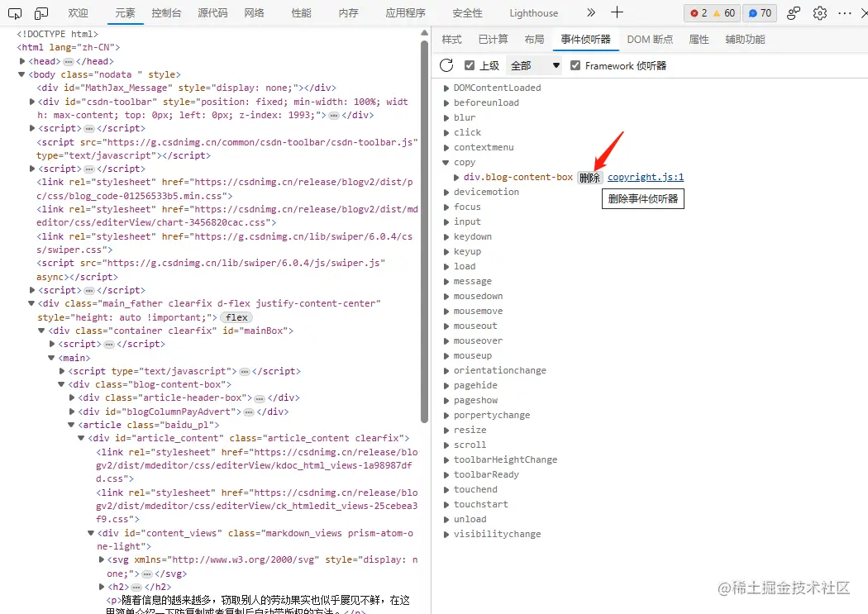868x614 pixels.
Task: Switch to the 属性 properties tab
Action: (699, 40)
